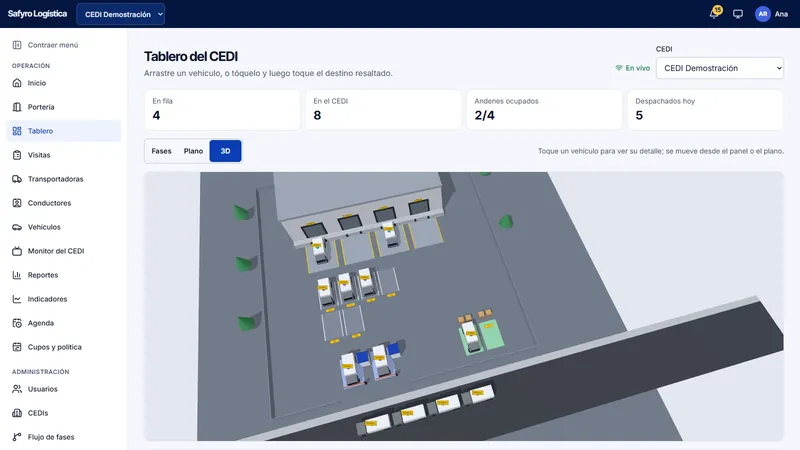This screenshot has height=450, width=800.
Task: Navigate to Conductores label
Action: [x=49, y=203]
